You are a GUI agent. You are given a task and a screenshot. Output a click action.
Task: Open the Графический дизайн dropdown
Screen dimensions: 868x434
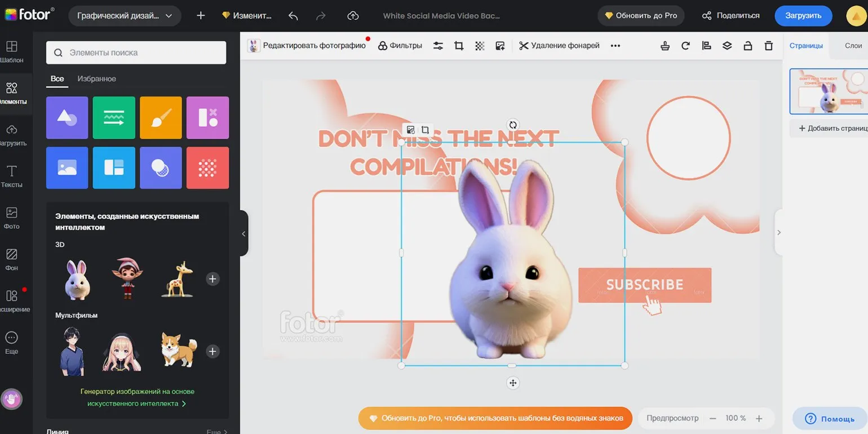pos(125,16)
